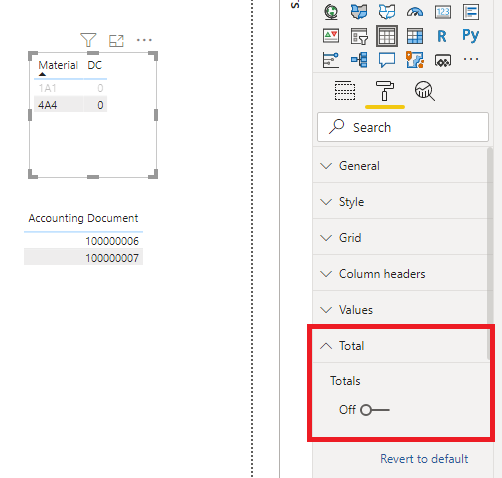
Task: Select the Slicer visual icon
Action: tap(359, 36)
